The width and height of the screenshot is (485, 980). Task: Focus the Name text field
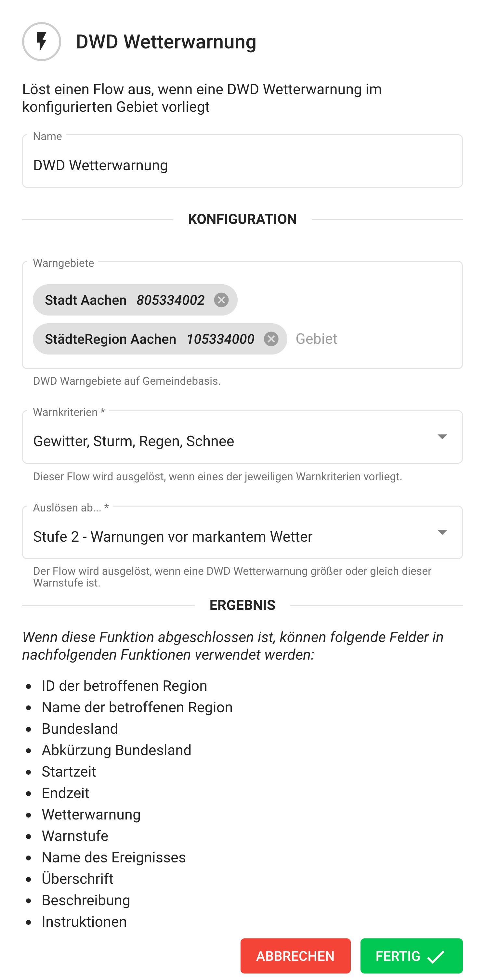[242, 165]
